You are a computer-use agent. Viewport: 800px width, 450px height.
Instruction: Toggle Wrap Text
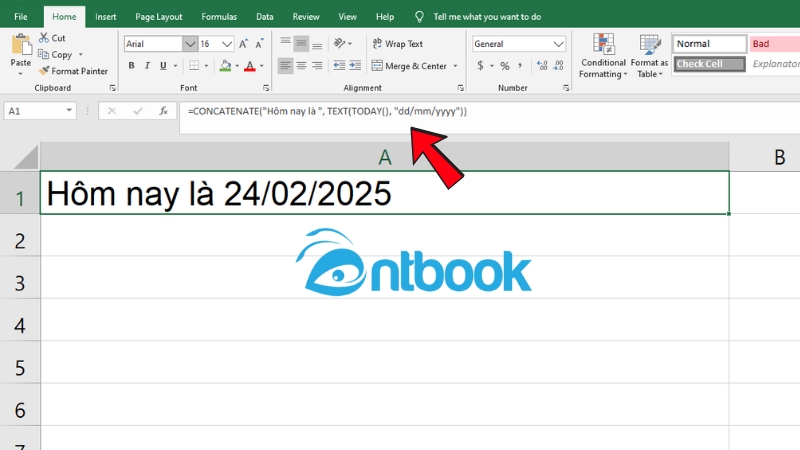(398, 44)
